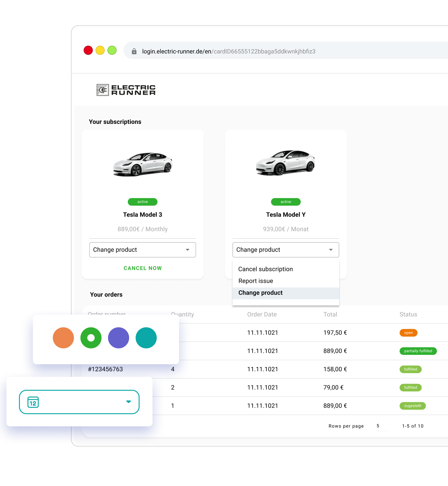Click the Tesla Model 3 title
The height and width of the screenshot is (486, 448).
[143, 215]
